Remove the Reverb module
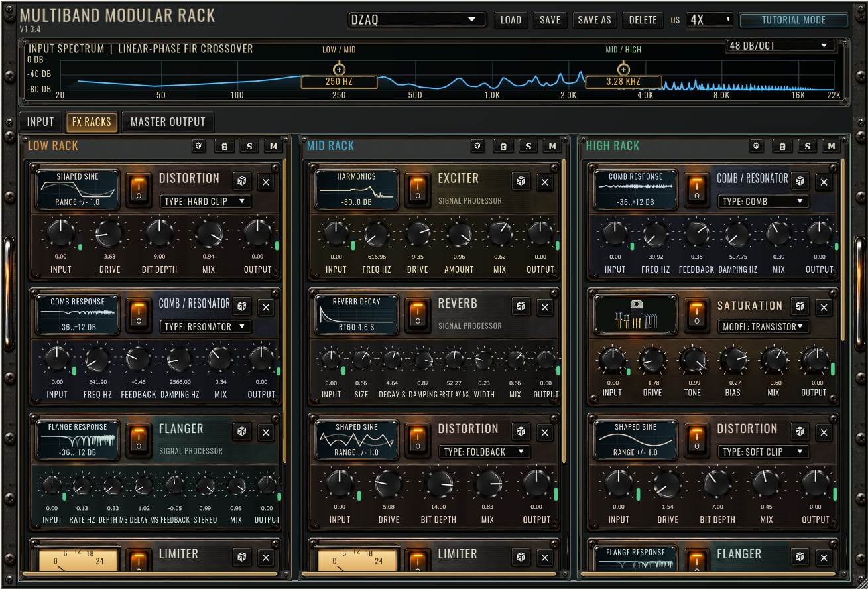 pos(545,307)
